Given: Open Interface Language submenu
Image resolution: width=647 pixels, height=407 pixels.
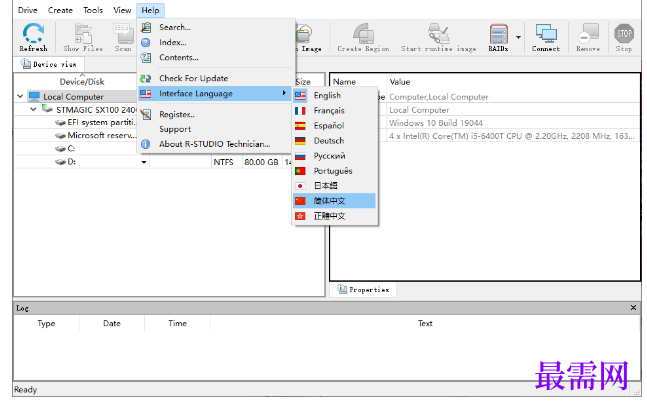Looking at the screenshot, I should 216,94.
